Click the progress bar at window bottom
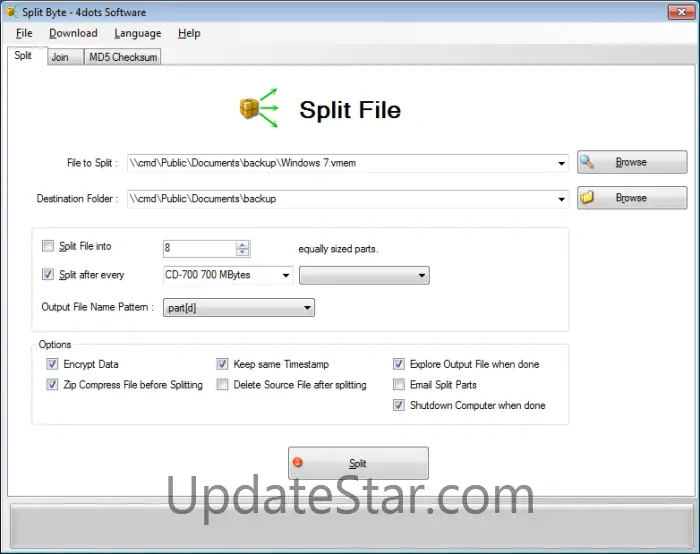Image resolution: width=700 pixels, height=554 pixels. click(x=350, y=526)
